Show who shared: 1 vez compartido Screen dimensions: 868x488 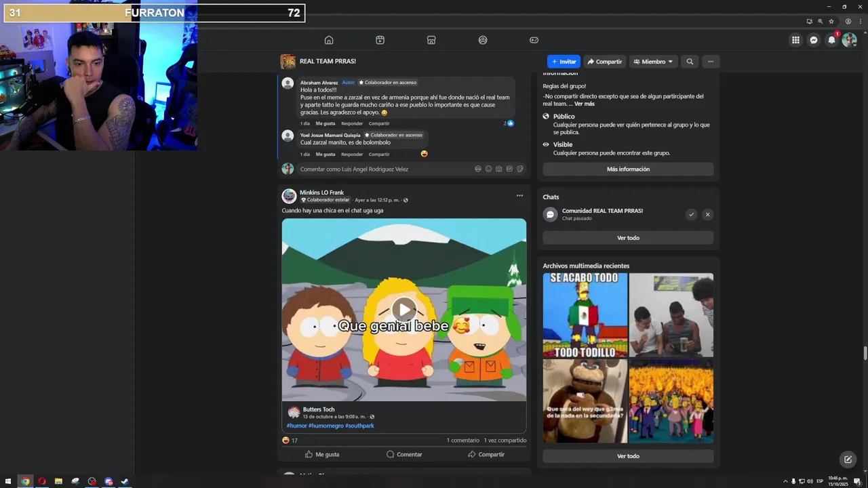coord(505,441)
